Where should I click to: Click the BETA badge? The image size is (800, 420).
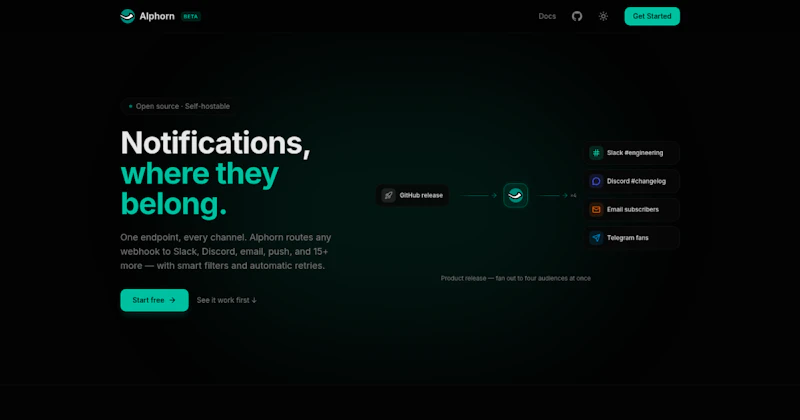[x=191, y=16]
